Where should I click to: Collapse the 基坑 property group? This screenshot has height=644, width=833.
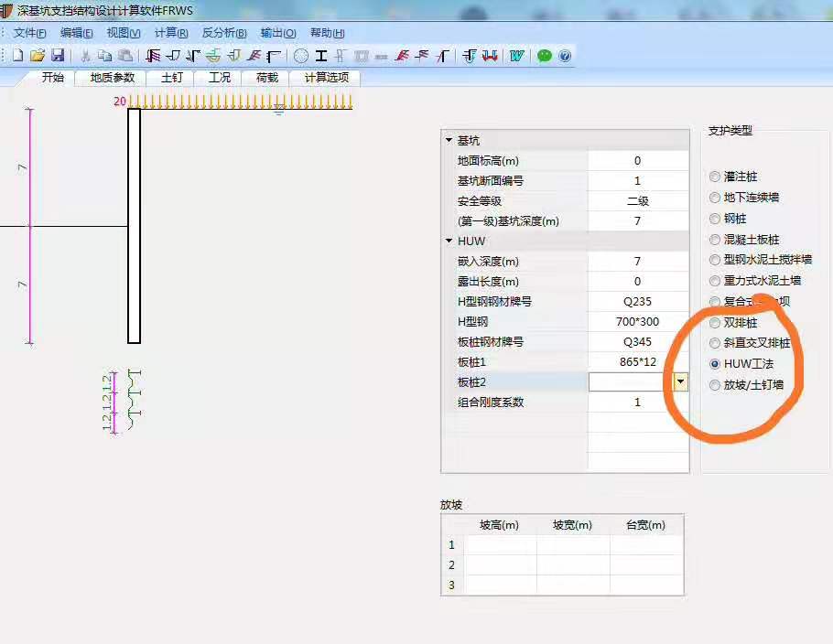[x=449, y=141]
